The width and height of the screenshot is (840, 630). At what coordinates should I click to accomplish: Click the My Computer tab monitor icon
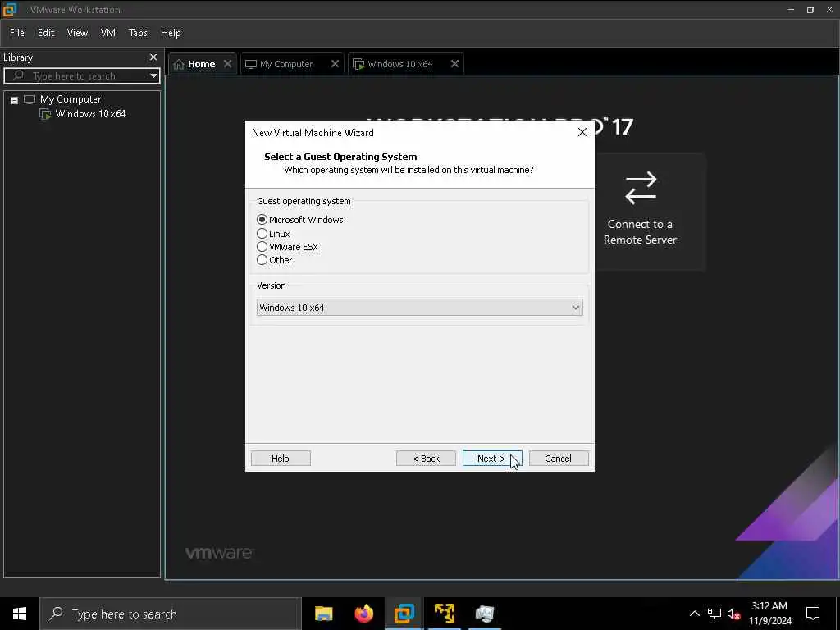[x=251, y=64]
